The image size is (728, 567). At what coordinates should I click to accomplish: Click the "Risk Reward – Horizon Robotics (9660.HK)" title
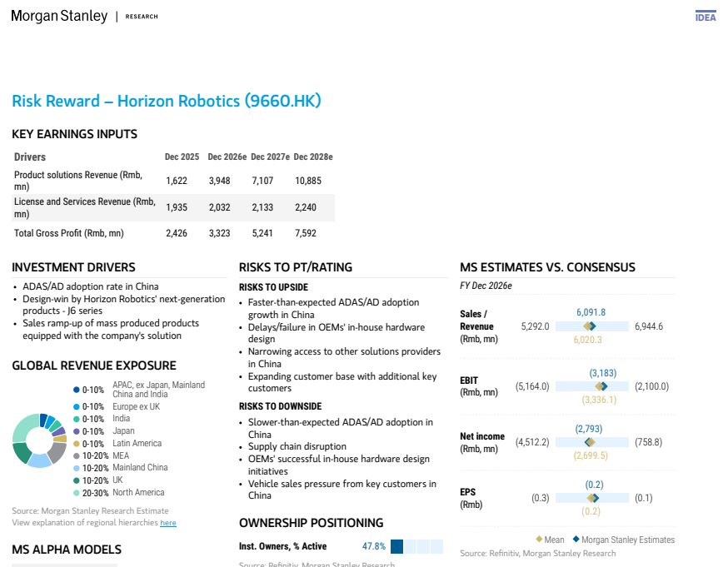(x=167, y=101)
